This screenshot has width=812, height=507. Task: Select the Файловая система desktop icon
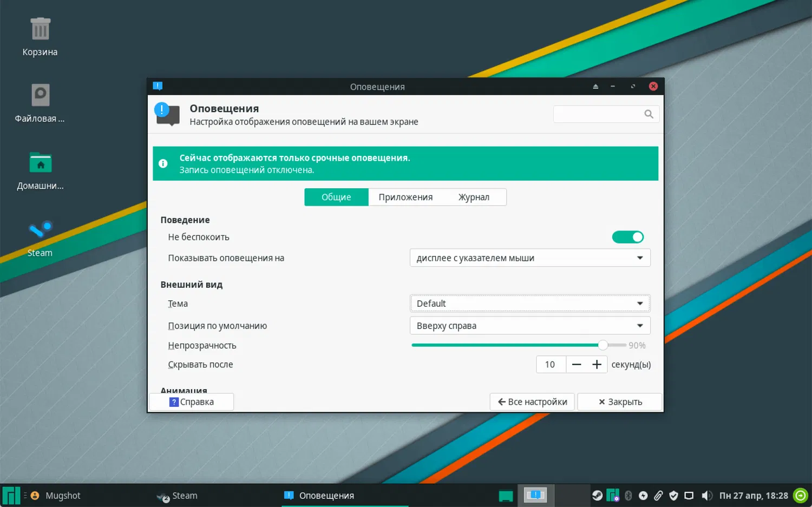[40, 103]
